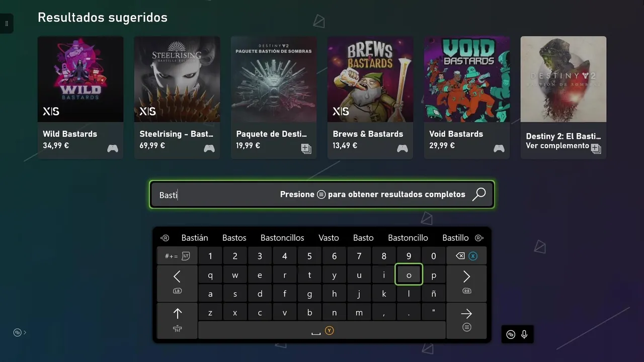Toggle the shift up-arrow key
This screenshot has height=362, width=644.
click(177, 320)
